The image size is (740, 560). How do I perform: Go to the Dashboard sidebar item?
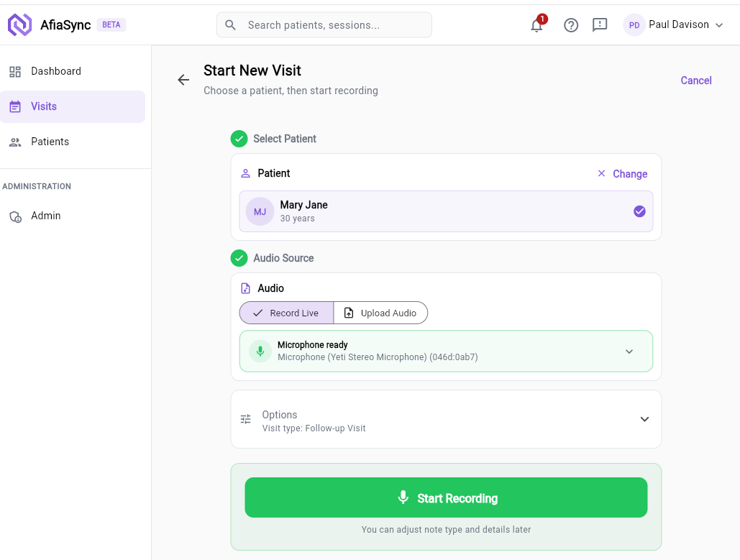(55, 70)
